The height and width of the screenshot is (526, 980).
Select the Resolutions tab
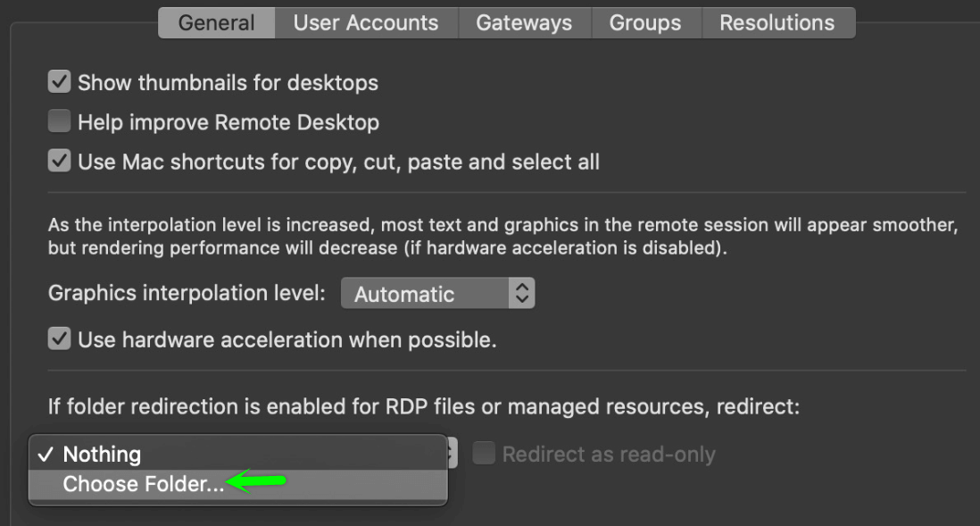777,23
